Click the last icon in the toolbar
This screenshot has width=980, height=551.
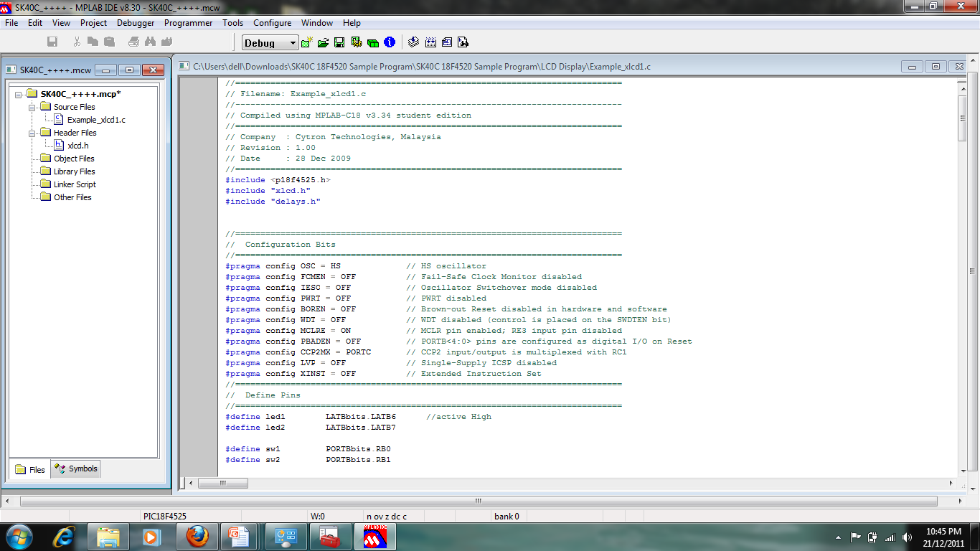(x=463, y=42)
